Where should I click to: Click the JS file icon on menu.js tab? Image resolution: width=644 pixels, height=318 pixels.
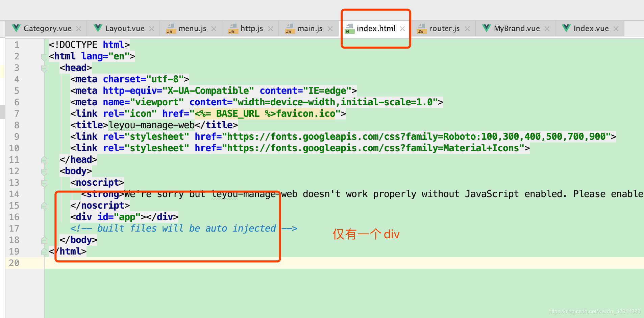[171, 29]
